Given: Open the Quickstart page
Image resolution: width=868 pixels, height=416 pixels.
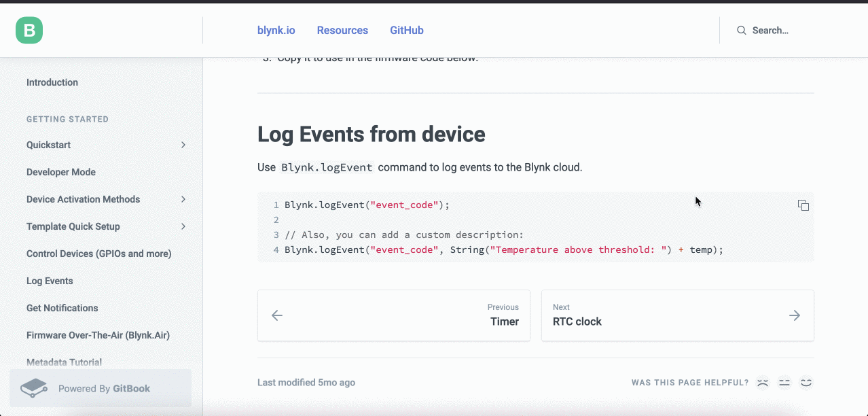Looking at the screenshot, I should coord(48,145).
